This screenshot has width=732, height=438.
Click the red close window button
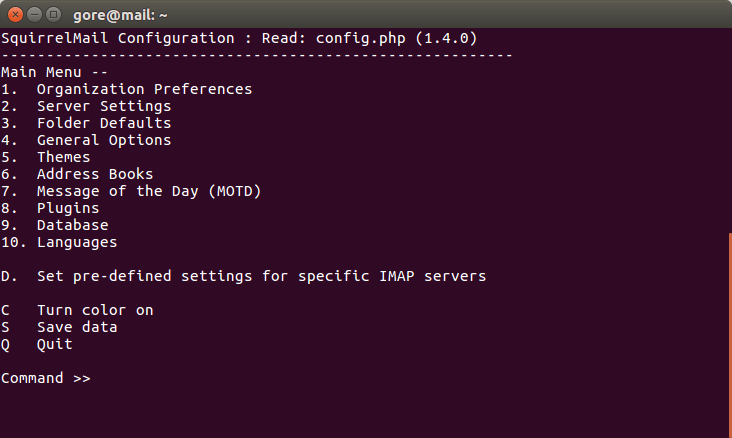pyautogui.click(x=14, y=14)
